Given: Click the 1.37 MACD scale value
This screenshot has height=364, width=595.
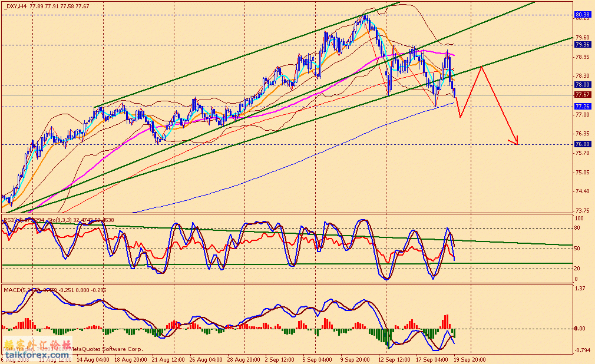Looking at the screenshot, I should (x=580, y=289).
